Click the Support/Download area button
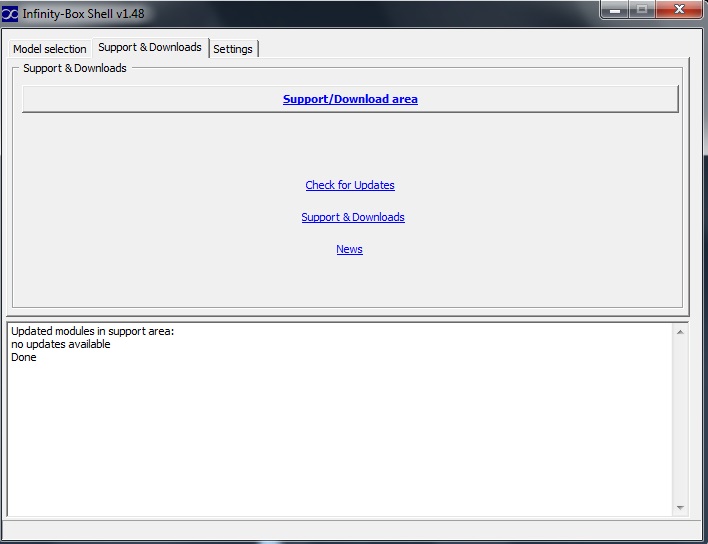This screenshot has width=708, height=544. tap(350, 99)
